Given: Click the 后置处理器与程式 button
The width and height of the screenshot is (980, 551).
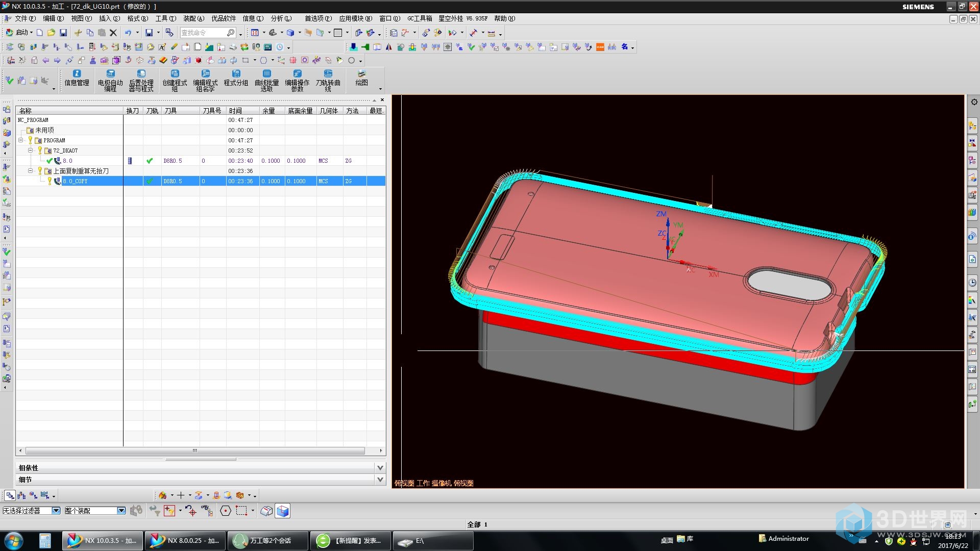Looking at the screenshot, I should (x=141, y=81).
